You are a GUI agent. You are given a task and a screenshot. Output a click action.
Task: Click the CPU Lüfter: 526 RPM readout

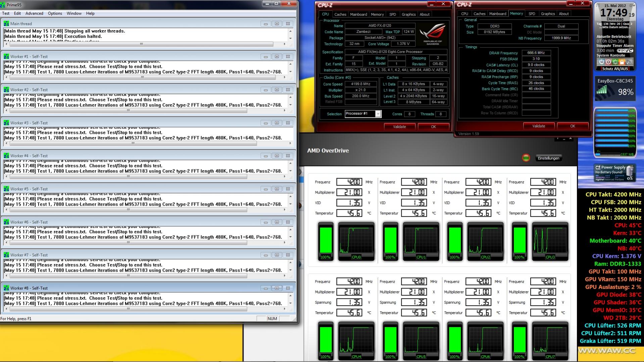point(612,325)
